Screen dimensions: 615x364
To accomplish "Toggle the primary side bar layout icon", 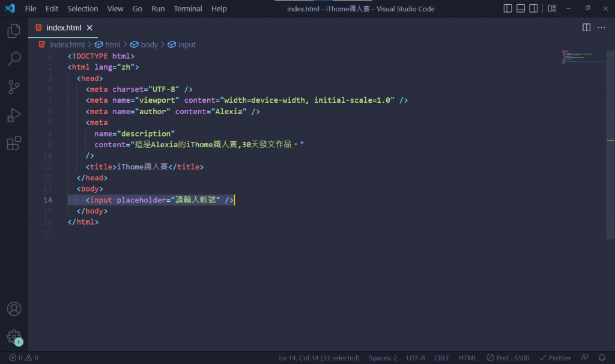I will pos(507,8).
